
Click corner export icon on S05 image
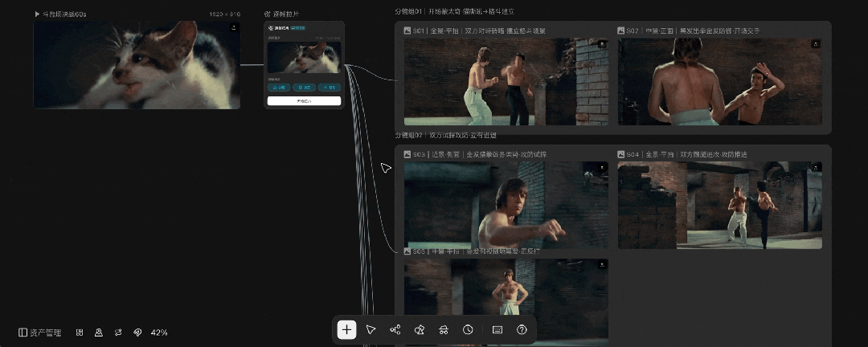pyautogui.click(x=602, y=264)
